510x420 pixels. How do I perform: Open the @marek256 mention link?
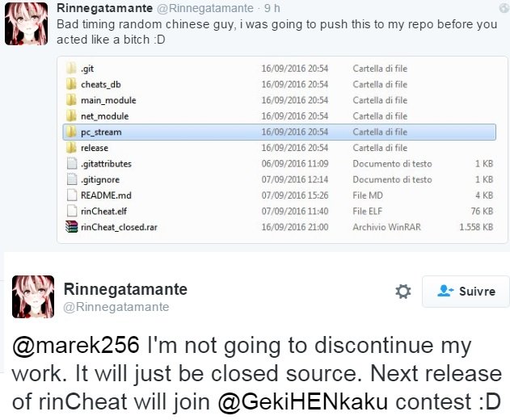click(76, 345)
